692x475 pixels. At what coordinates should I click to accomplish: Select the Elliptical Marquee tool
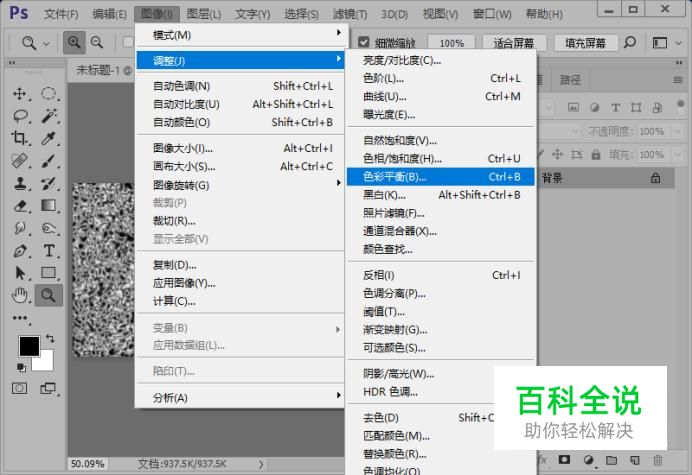click(x=49, y=94)
